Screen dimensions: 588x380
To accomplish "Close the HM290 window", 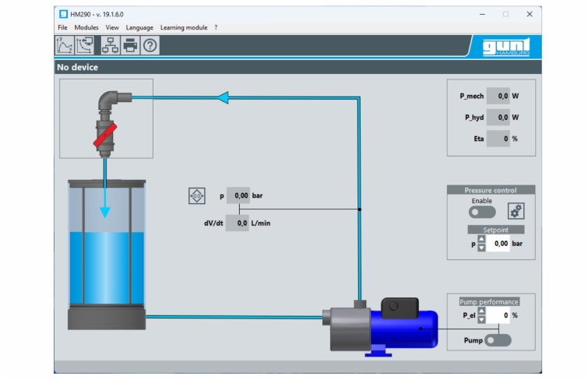I will (530, 14).
